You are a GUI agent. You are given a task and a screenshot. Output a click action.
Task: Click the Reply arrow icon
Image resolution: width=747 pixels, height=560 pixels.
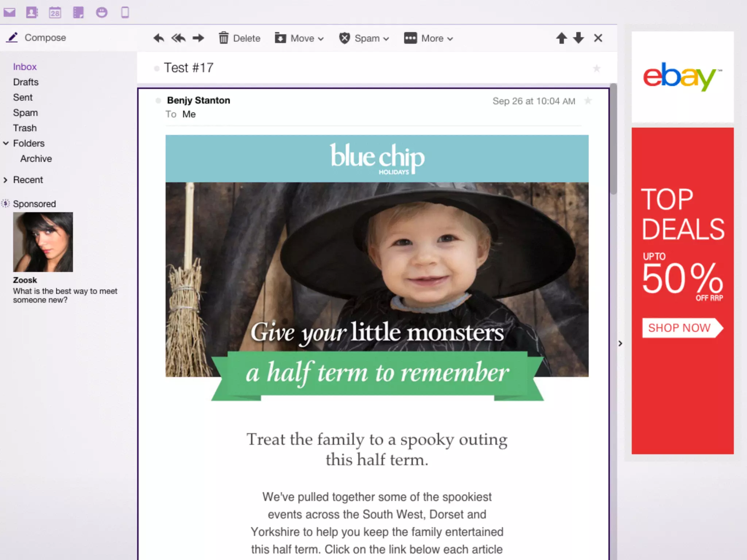click(159, 38)
